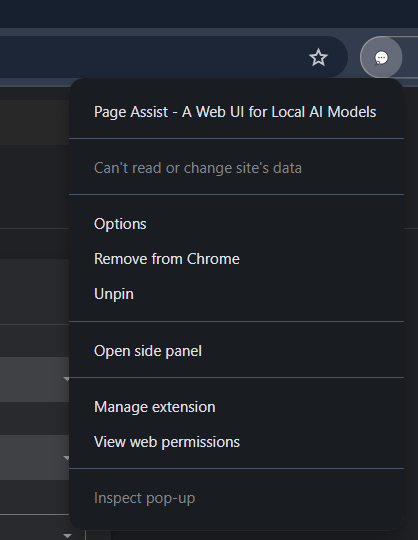Screen dimensions: 418x540
Task: Click the empty tab strip area above the address bar
Action: point(209,14)
